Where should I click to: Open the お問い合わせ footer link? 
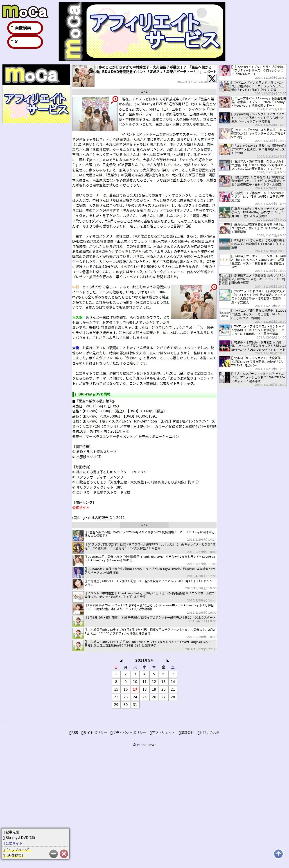point(208,733)
